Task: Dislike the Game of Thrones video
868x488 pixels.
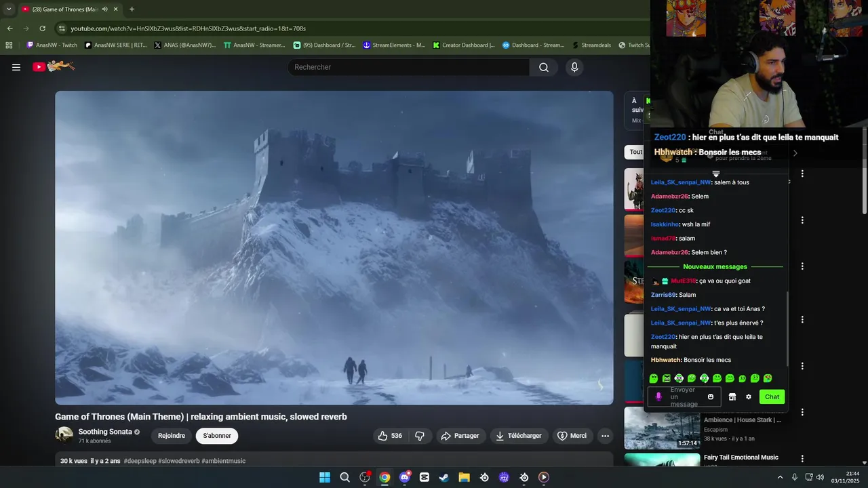Action: coord(420,436)
